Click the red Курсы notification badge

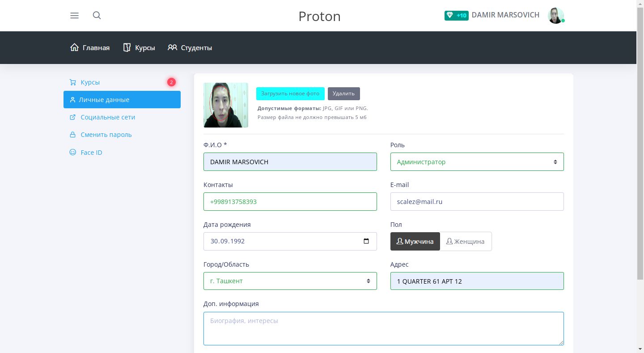click(171, 82)
